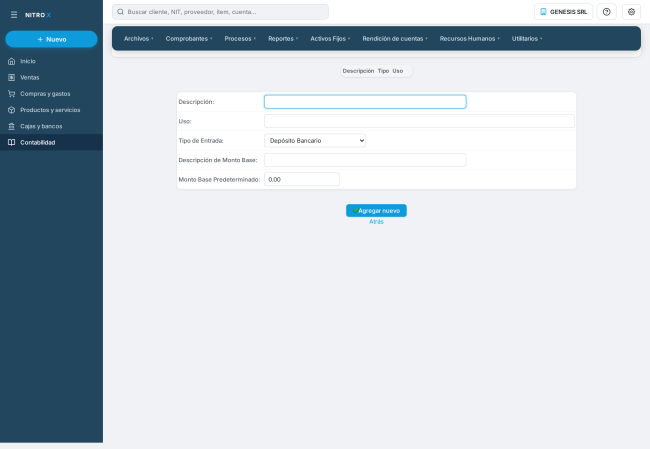The height and width of the screenshot is (449, 650).
Task: Click the hamburger menu icon beside NITRO
Action: click(14, 15)
